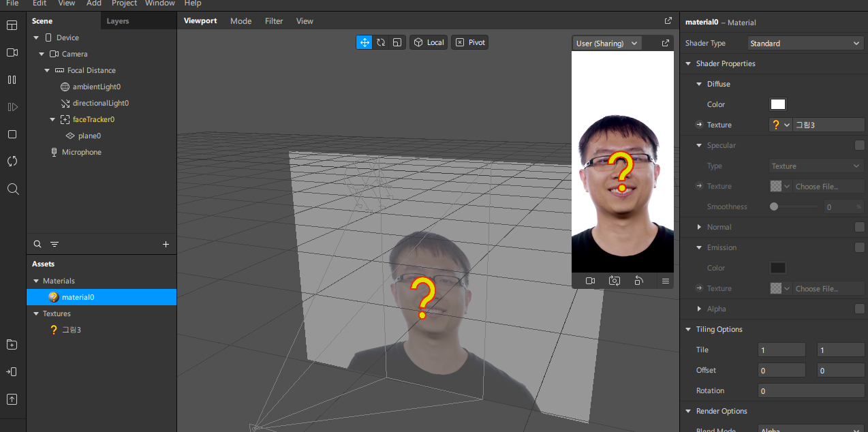Click the Smoothness slider handle
The width and height of the screenshot is (868, 432).
[x=774, y=206]
